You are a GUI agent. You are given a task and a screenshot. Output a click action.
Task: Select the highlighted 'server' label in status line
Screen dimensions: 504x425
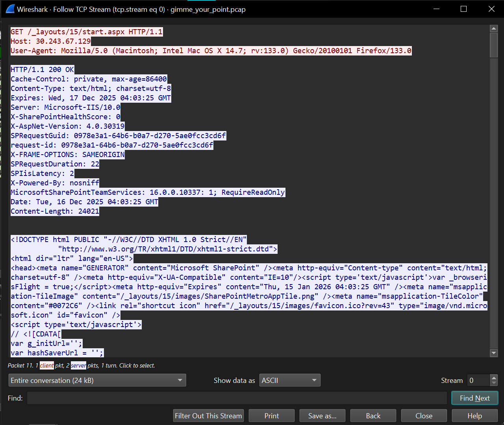tap(78, 366)
